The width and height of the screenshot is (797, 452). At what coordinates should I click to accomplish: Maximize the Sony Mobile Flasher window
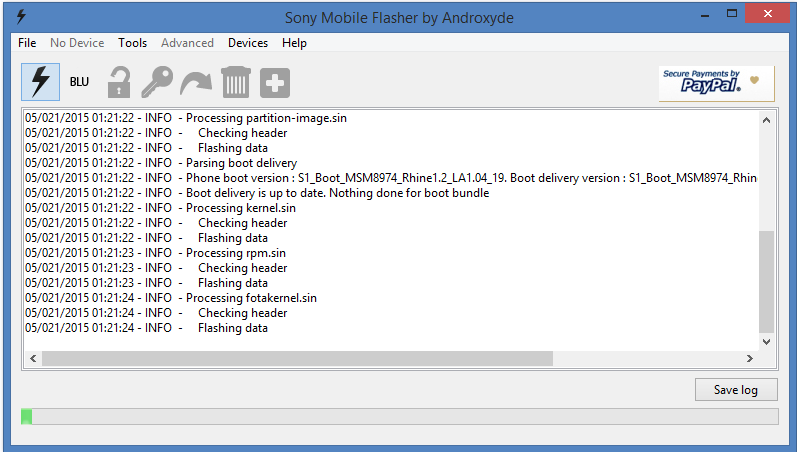pyautogui.click(x=732, y=14)
